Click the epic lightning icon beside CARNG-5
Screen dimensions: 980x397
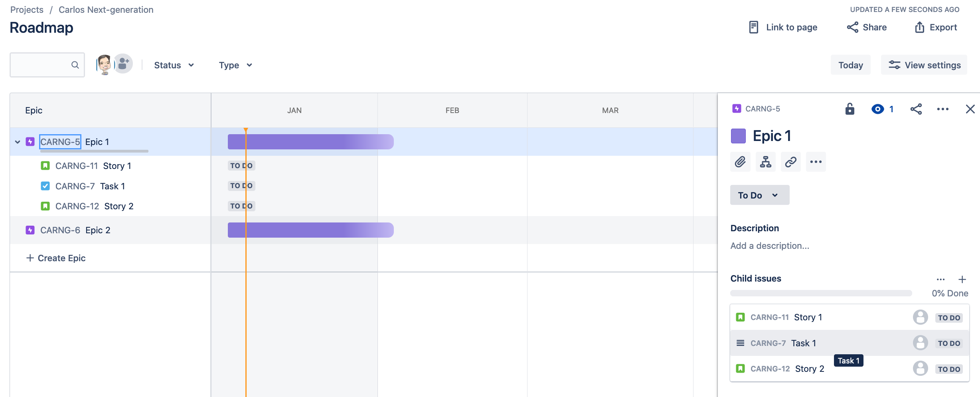click(30, 141)
